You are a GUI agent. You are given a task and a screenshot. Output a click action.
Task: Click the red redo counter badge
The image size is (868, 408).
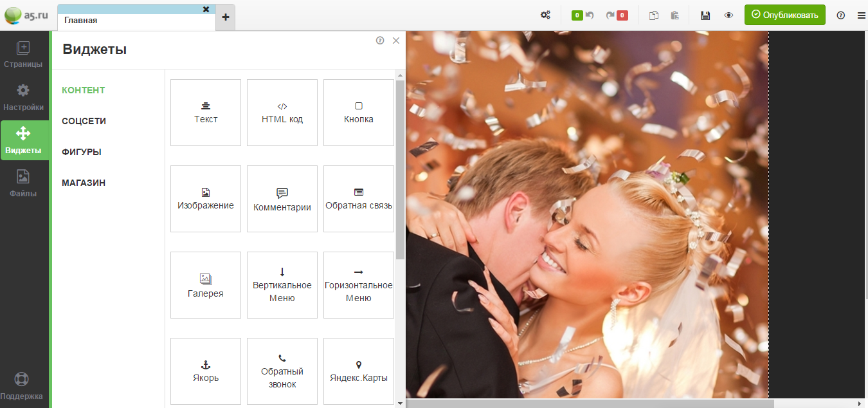click(622, 15)
